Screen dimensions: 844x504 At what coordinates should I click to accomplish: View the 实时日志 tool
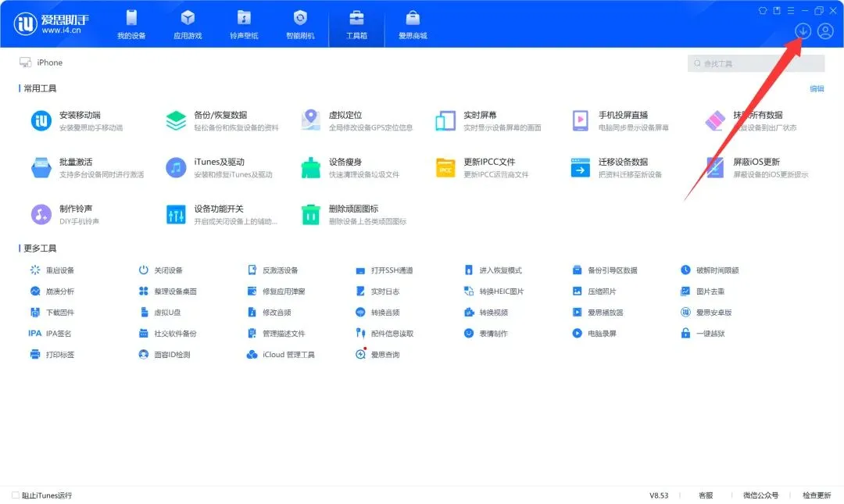(377, 291)
